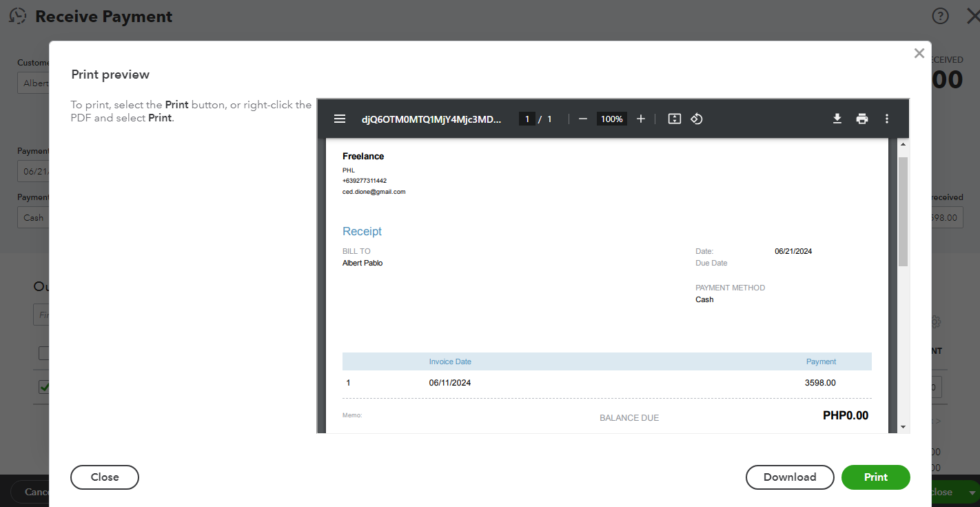Click the Cash payment method in receipt
The width and height of the screenshot is (980, 507).
coord(704,299)
